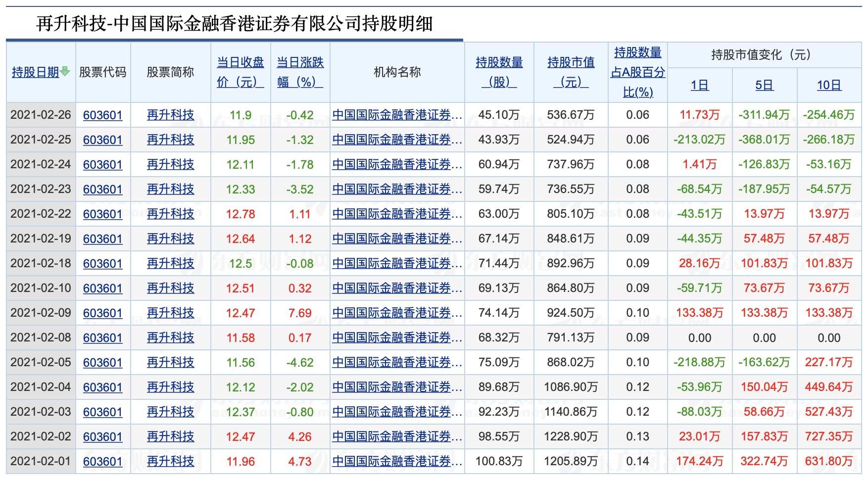Select holding quantity 45.10万

pos(499,115)
